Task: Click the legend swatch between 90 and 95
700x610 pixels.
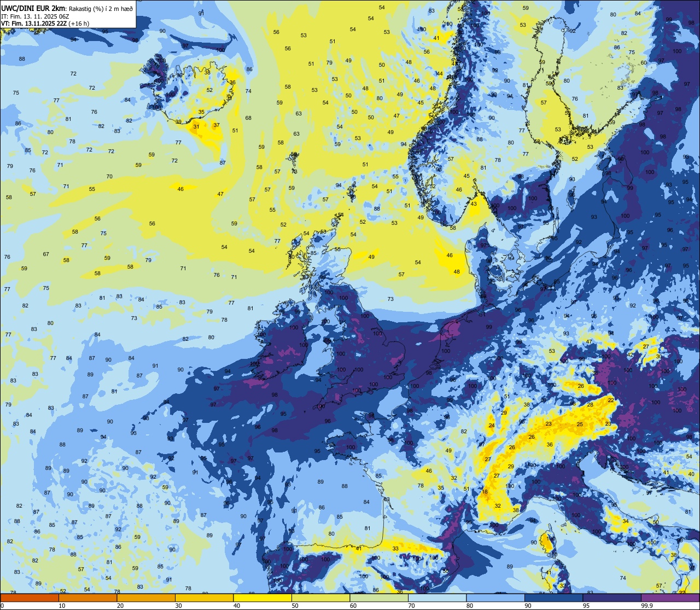Action: (553, 597)
